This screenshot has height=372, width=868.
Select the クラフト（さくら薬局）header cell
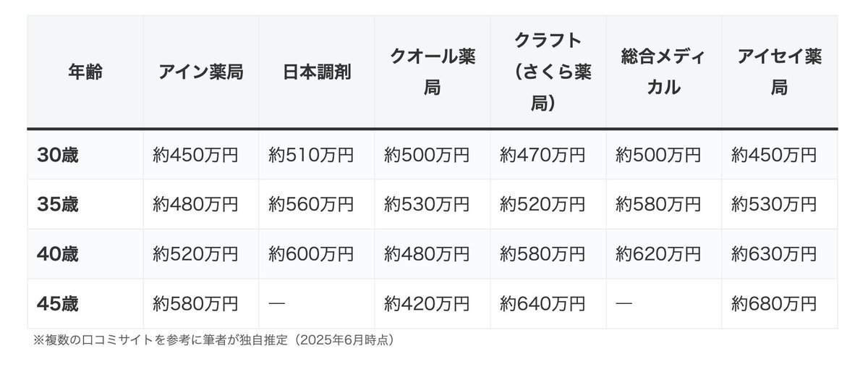coord(548,72)
